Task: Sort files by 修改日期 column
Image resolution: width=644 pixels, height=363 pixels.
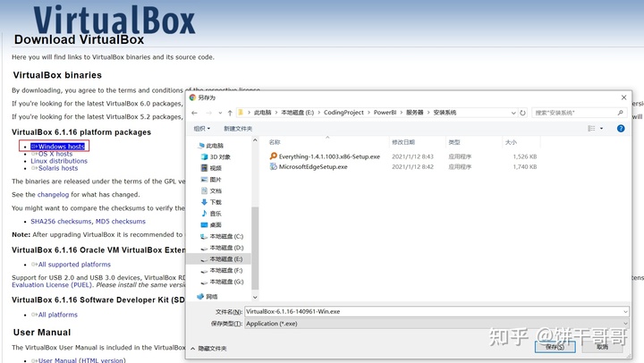Action: tap(403, 142)
